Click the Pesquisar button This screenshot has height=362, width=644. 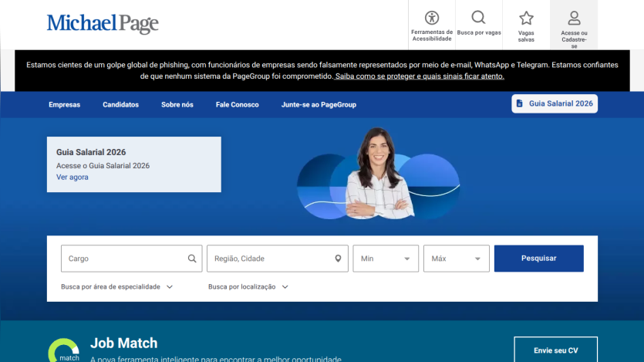pos(539,259)
